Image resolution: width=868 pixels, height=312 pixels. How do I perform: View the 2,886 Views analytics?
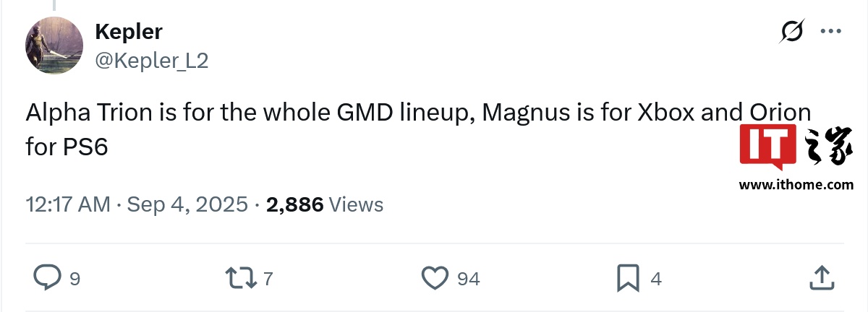pos(325,205)
